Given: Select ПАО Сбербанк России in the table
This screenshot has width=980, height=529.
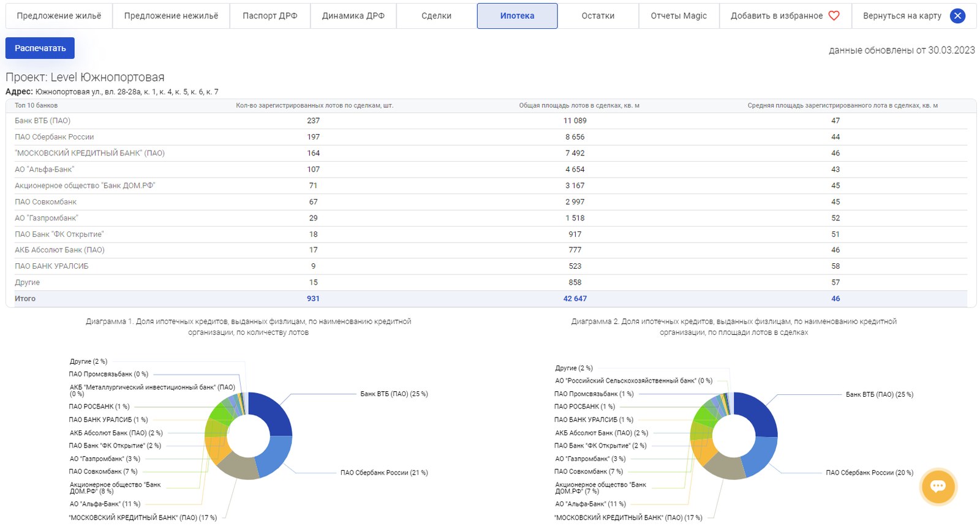Looking at the screenshot, I should [x=54, y=137].
